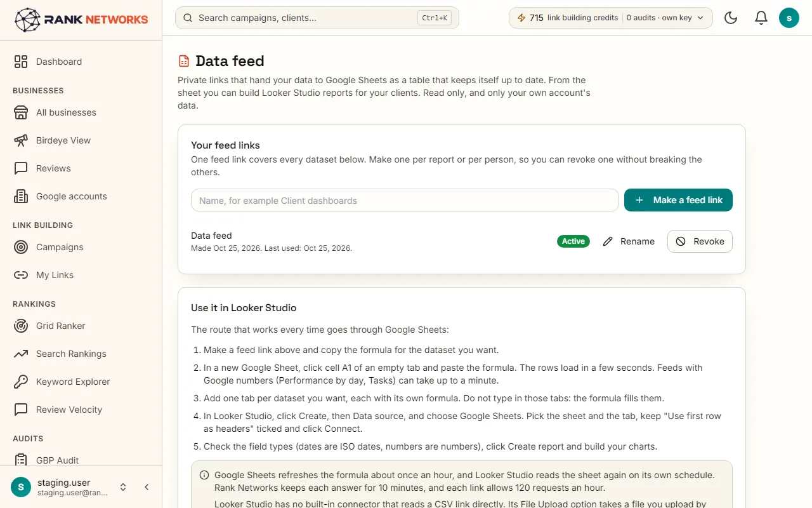Click the Birdeye View telescope icon
The image size is (812, 508).
(21, 140)
